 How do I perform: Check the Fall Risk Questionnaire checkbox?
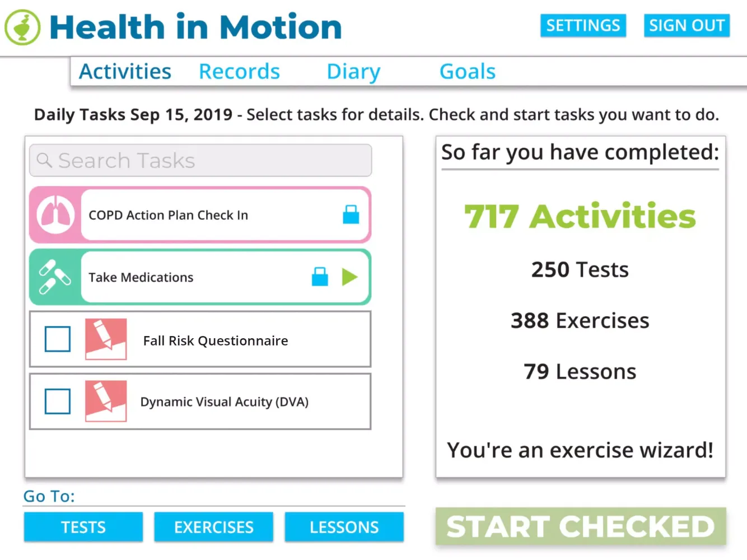point(58,339)
